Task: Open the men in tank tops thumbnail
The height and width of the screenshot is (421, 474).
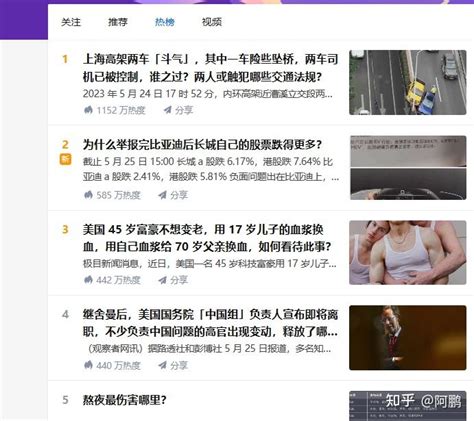Action: pyautogui.click(x=408, y=253)
